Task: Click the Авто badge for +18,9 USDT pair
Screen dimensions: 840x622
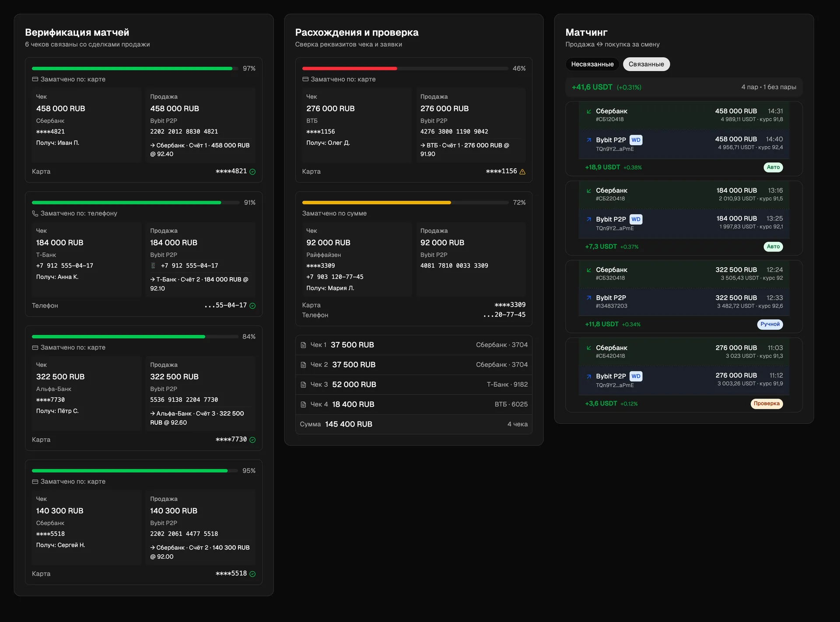Action: (773, 167)
